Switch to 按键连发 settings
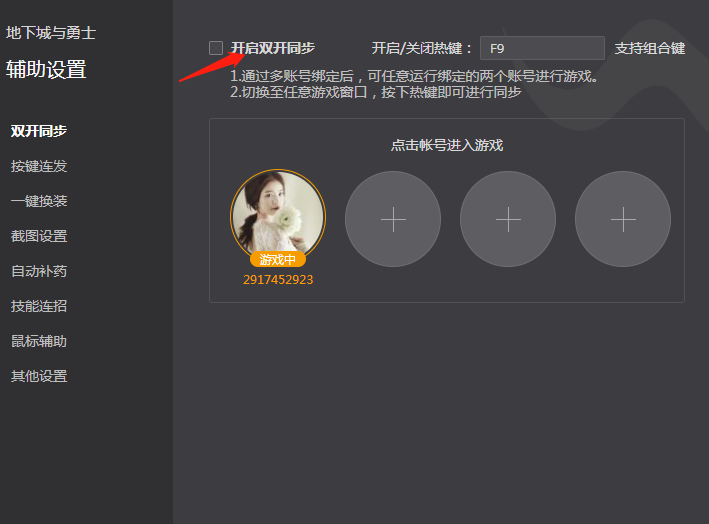This screenshot has width=709, height=524. tap(39, 166)
